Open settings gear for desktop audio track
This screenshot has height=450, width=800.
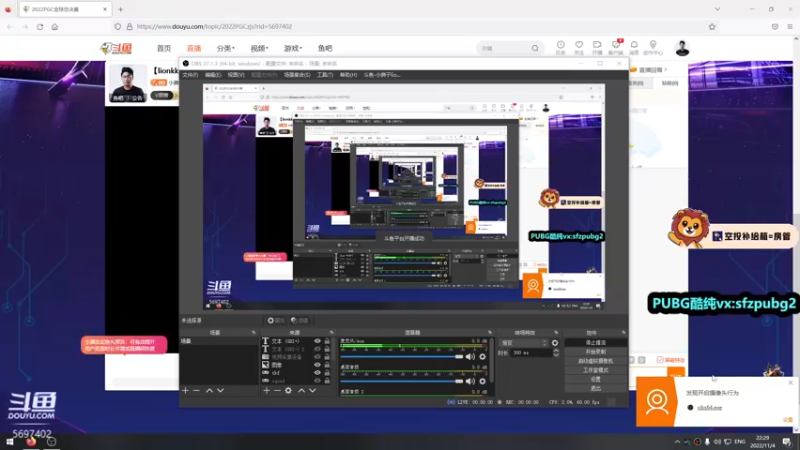tap(482, 381)
